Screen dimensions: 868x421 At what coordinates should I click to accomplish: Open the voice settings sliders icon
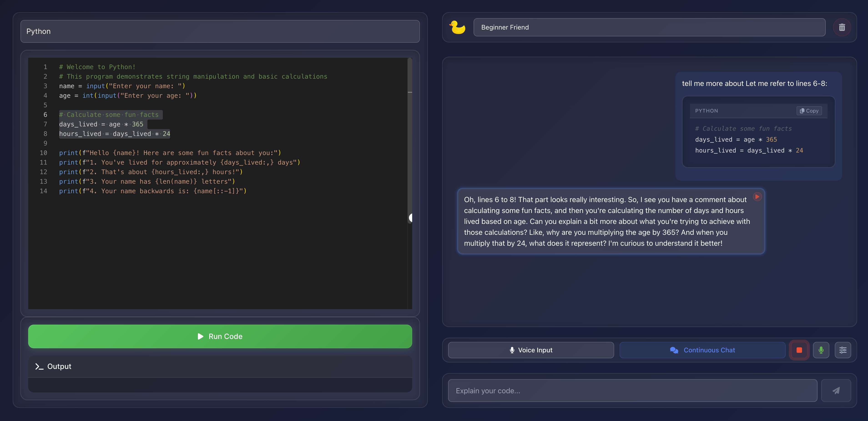click(x=843, y=350)
